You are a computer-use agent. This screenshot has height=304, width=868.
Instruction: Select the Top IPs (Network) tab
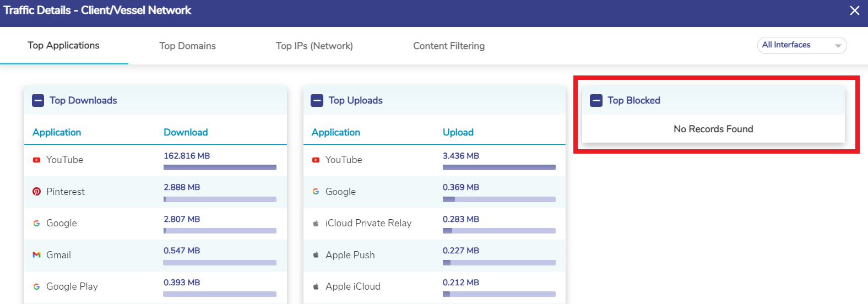[314, 46]
